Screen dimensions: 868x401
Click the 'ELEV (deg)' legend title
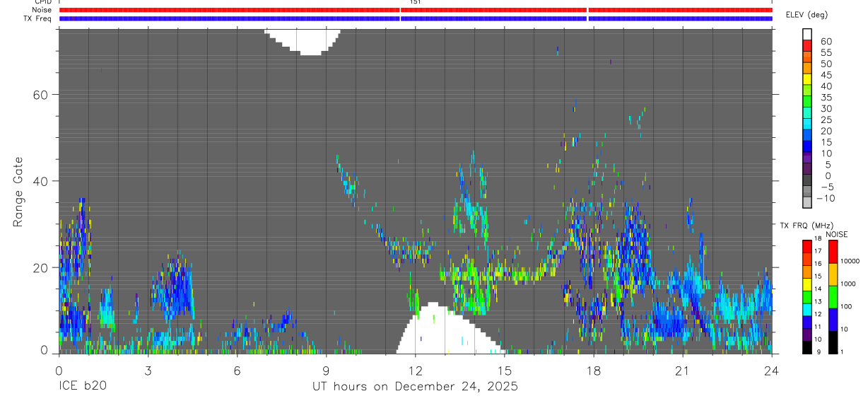click(807, 15)
